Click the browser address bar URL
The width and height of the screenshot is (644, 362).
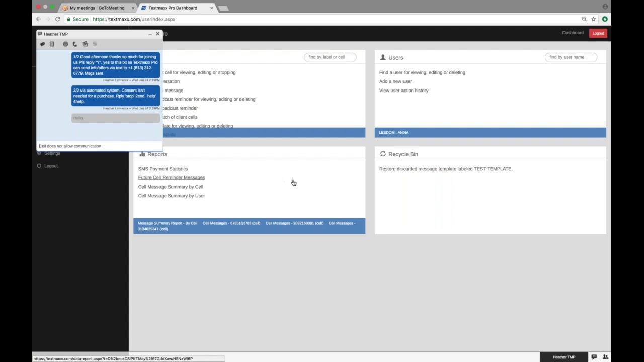(134, 19)
